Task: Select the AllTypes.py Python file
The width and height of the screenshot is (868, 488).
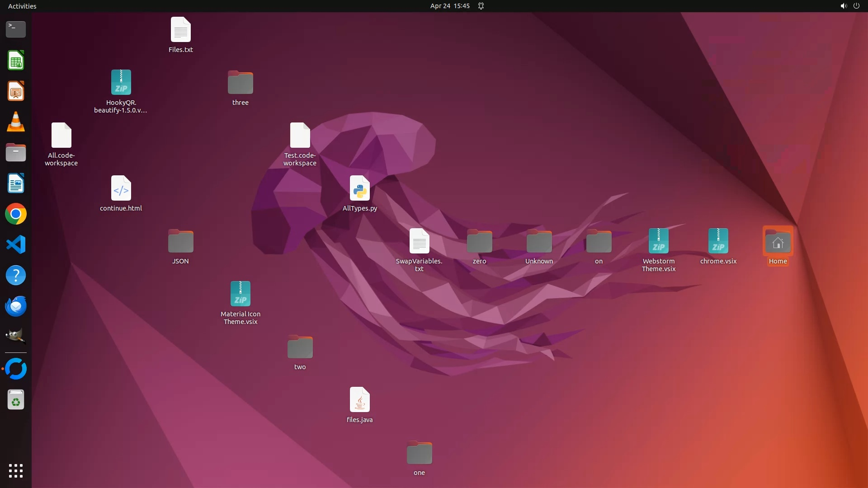Action: click(360, 188)
